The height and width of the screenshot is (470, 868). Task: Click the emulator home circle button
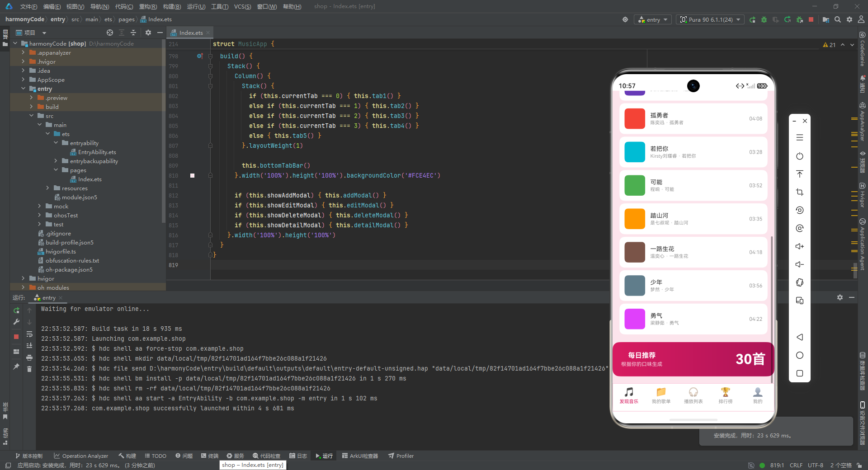pos(800,355)
